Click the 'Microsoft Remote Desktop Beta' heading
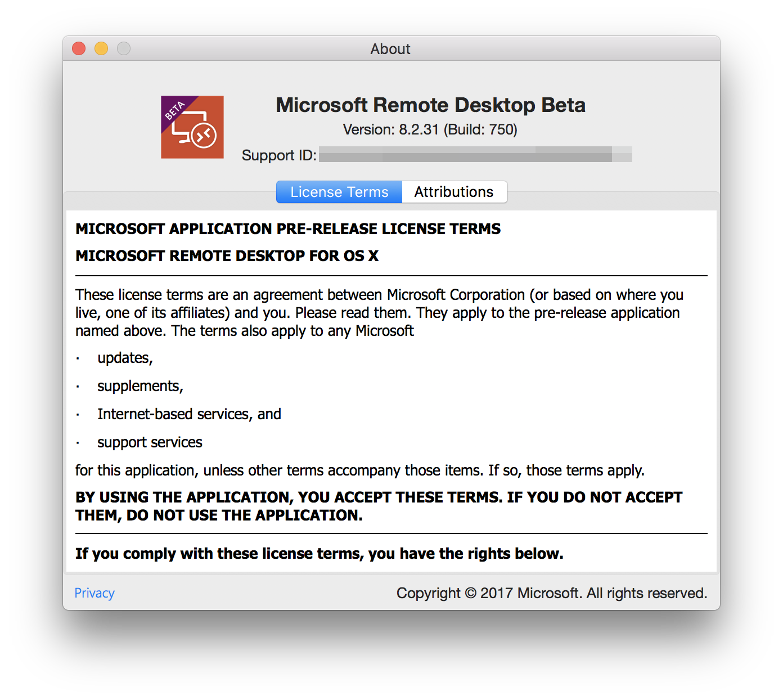This screenshot has width=783, height=700. click(431, 105)
